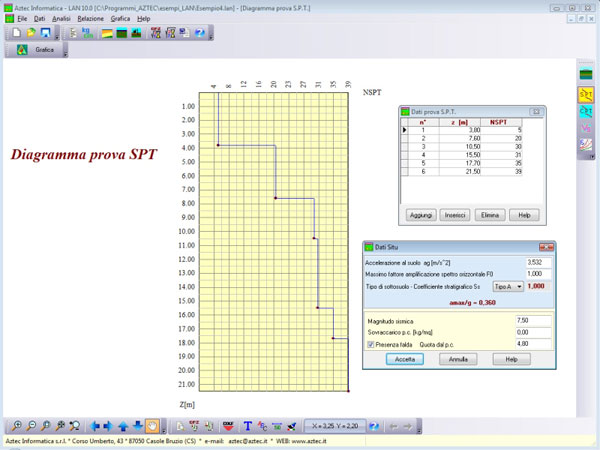Click Accetta in Dati Situ dialog
600x450 pixels.
tap(405, 359)
